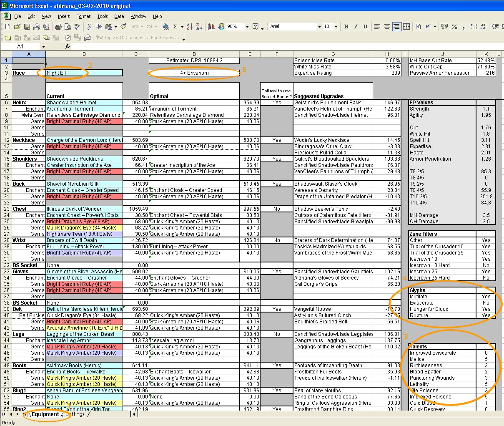
Task: Click the Race cell containing Night Elf
Action: click(84, 73)
